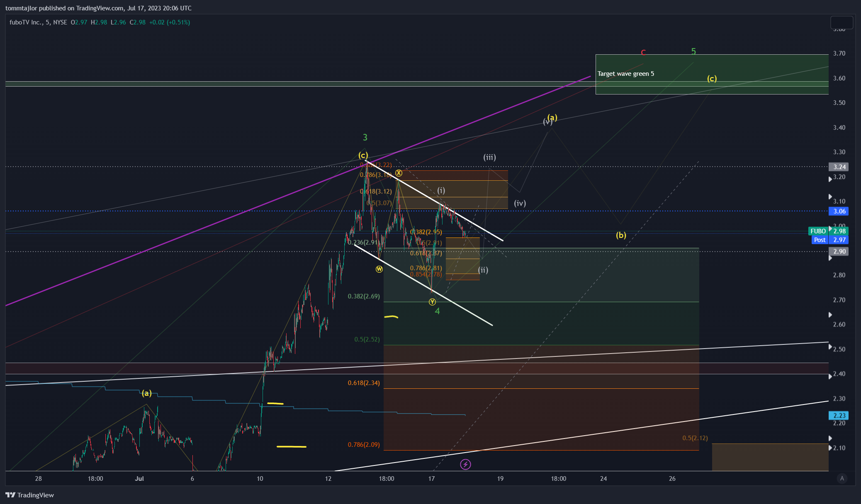Click the grey 3.24 price axis label
The image size is (861, 504).
click(839, 167)
